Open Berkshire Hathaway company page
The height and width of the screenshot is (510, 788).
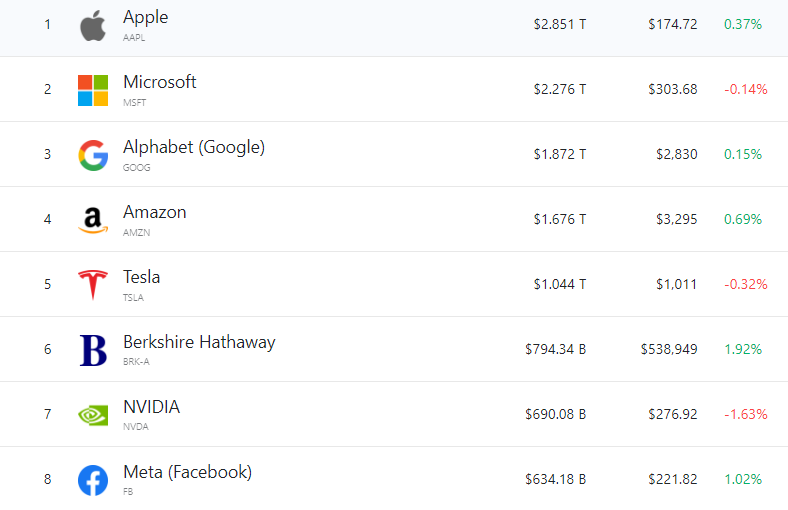coord(198,342)
